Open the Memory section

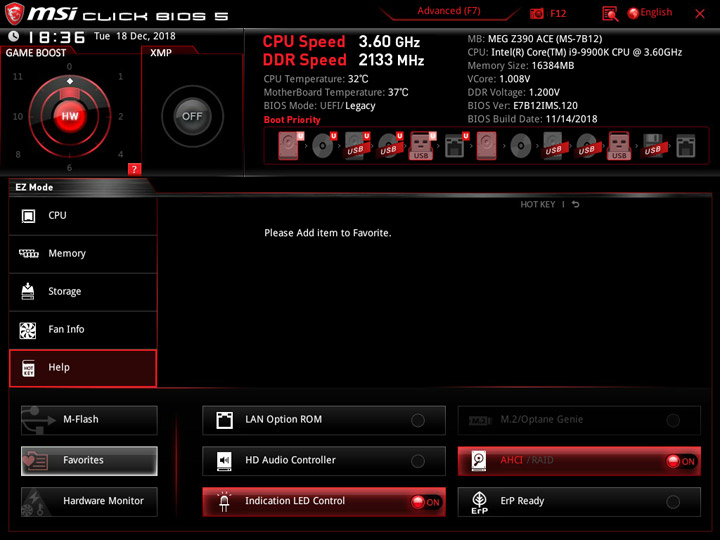point(83,254)
